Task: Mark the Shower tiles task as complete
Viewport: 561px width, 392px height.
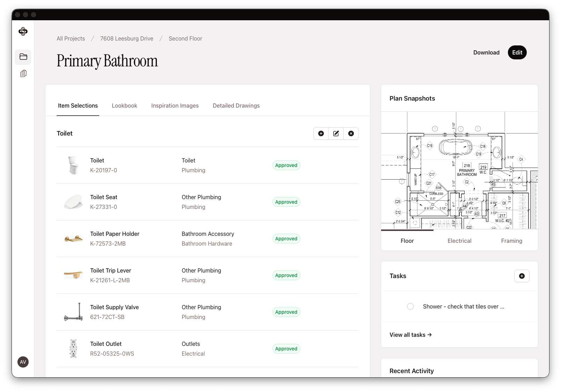Action: [x=410, y=306]
